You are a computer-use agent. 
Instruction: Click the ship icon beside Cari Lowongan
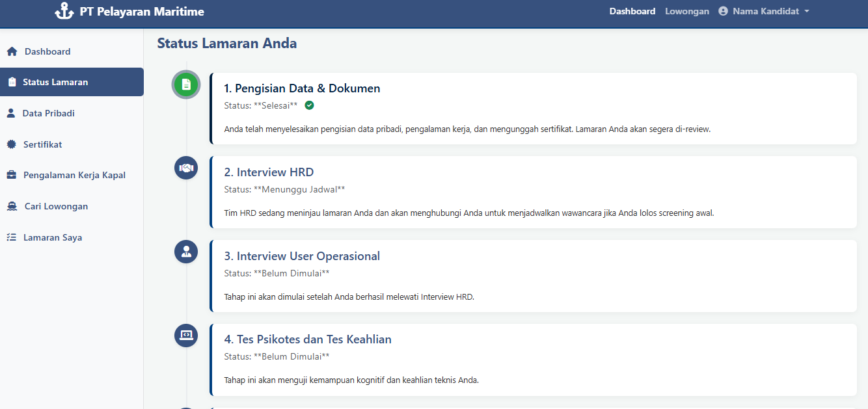point(12,206)
